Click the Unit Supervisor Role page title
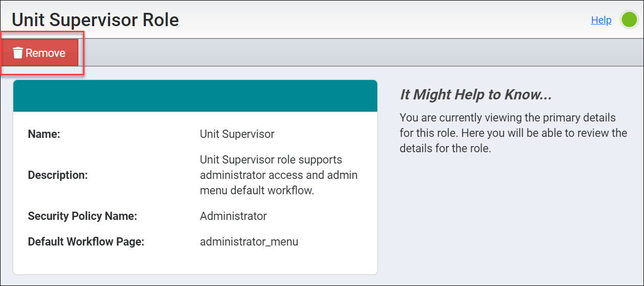644x286 pixels. [95, 20]
